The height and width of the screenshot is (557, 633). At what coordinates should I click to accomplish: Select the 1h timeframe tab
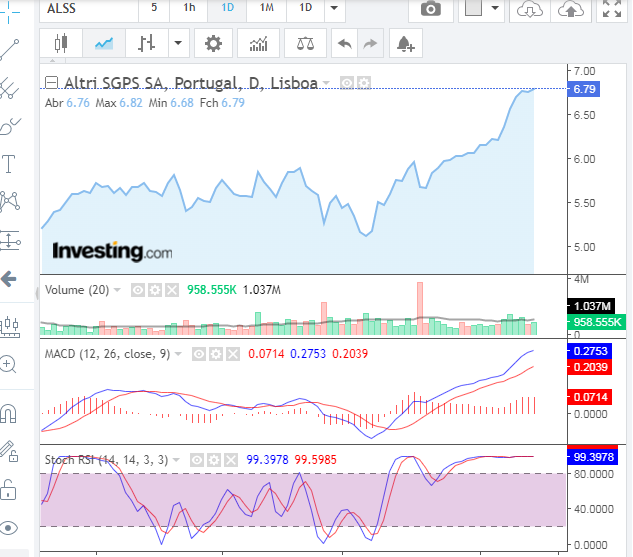(x=189, y=8)
